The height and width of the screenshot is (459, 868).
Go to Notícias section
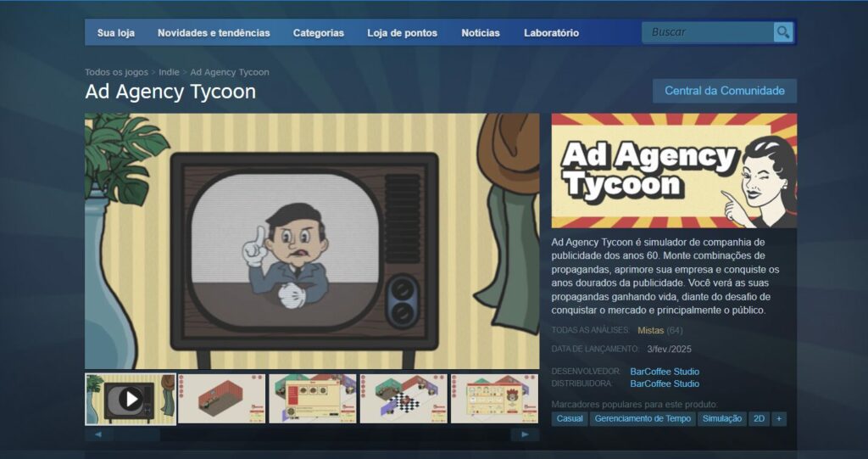tap(481, 33)
